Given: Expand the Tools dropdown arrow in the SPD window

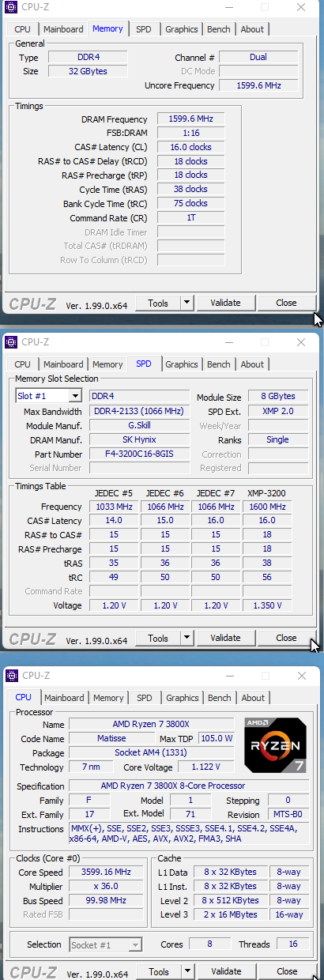Looking at the screenshot, I should coord(186,638).
